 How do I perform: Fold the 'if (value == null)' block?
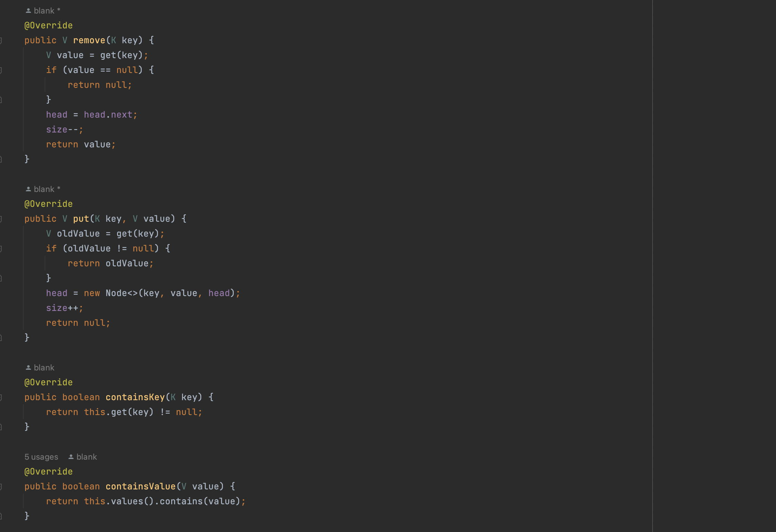click(x=1, y=70)
